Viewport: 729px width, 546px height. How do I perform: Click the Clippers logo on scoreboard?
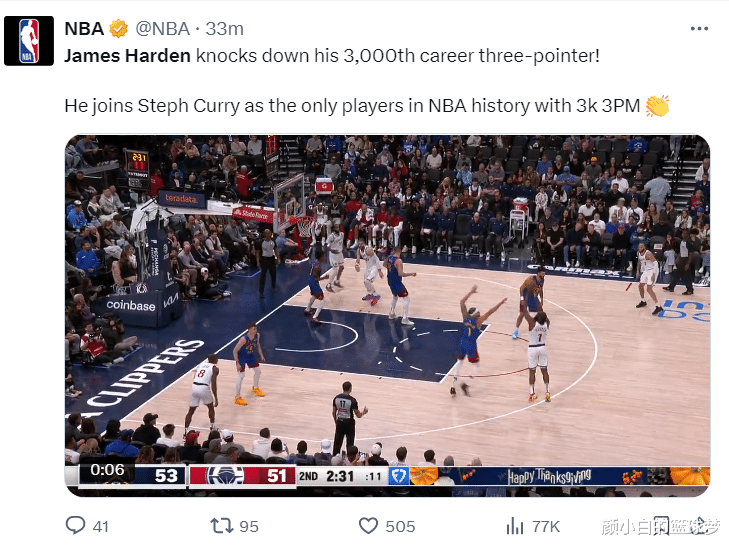(225, 476)
